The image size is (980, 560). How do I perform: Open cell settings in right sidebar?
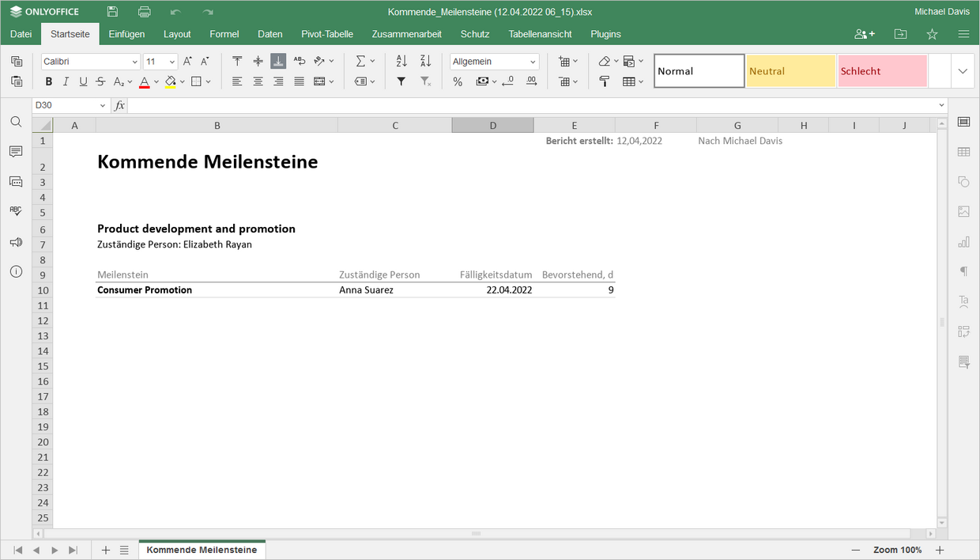click(x=963, y=122)
